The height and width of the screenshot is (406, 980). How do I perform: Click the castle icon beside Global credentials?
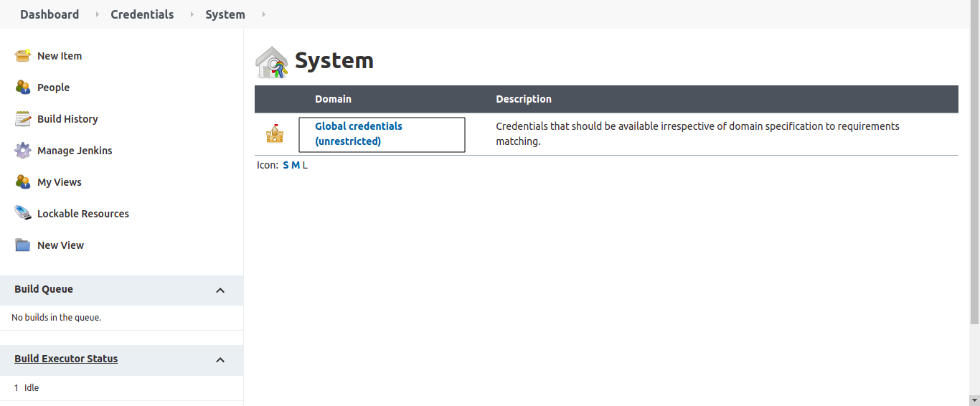click(275, 133)
